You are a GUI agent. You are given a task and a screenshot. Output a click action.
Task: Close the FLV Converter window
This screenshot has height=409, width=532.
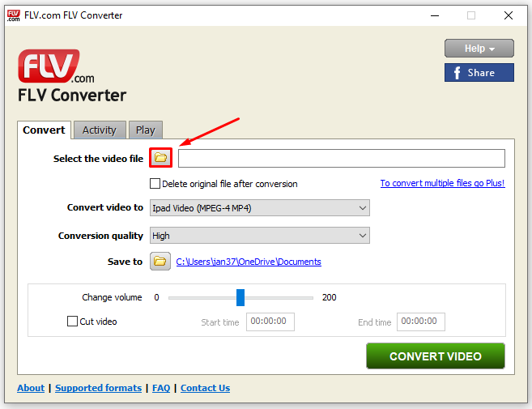[508, 15]
